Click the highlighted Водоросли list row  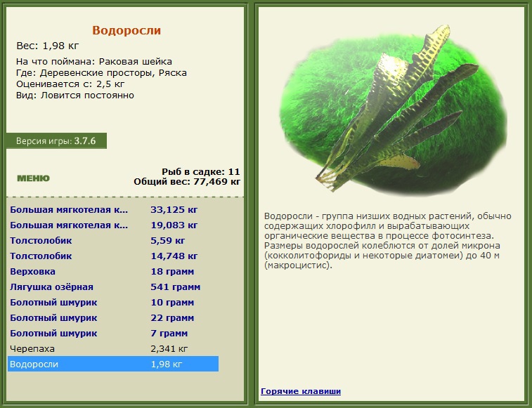pos(113,364)
